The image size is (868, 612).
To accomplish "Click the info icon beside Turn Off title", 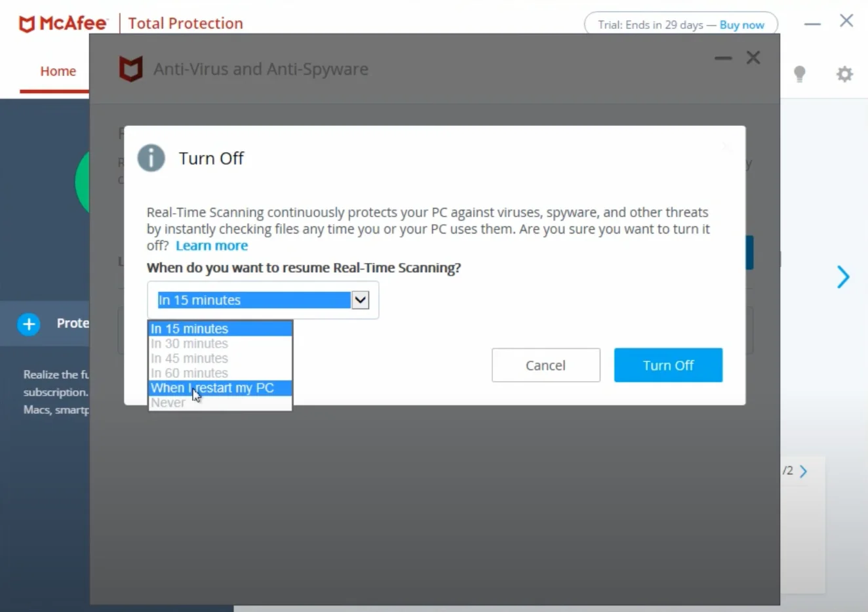I will click(151, 158).
